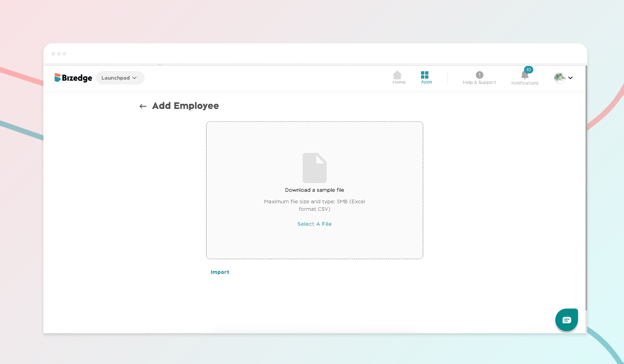Click the notification count badge showing 10
Viewport: 624px width, 364px height.
point(528,69)
